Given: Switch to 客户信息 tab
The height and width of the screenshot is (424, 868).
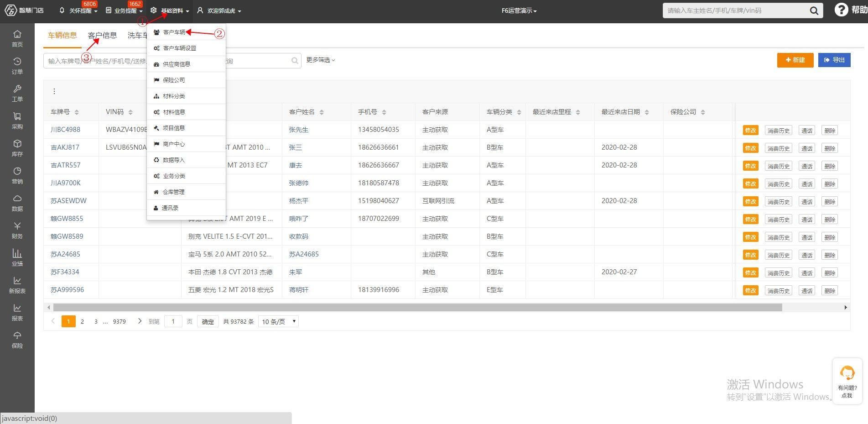Looking at the screenshot, I should (102, 35).
